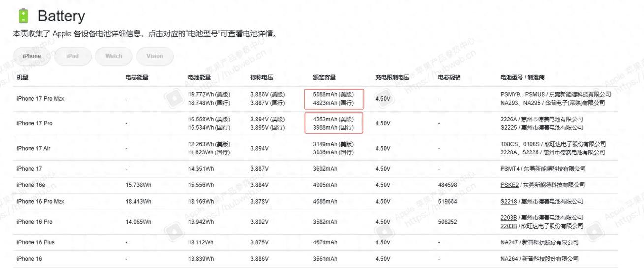Viewport: 644px width, 271px height.
Task: Click the 电芯能量 column header
Action: click(137, 78)
